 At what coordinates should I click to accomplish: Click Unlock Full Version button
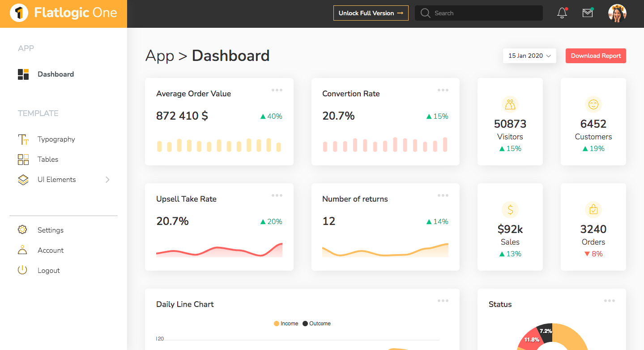[371, 13]
